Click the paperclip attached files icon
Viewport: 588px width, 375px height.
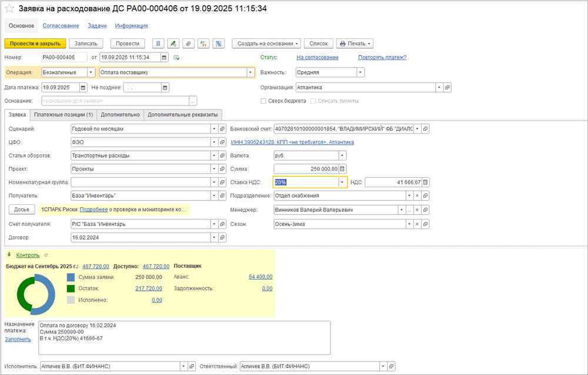click(x=188, y=44)
